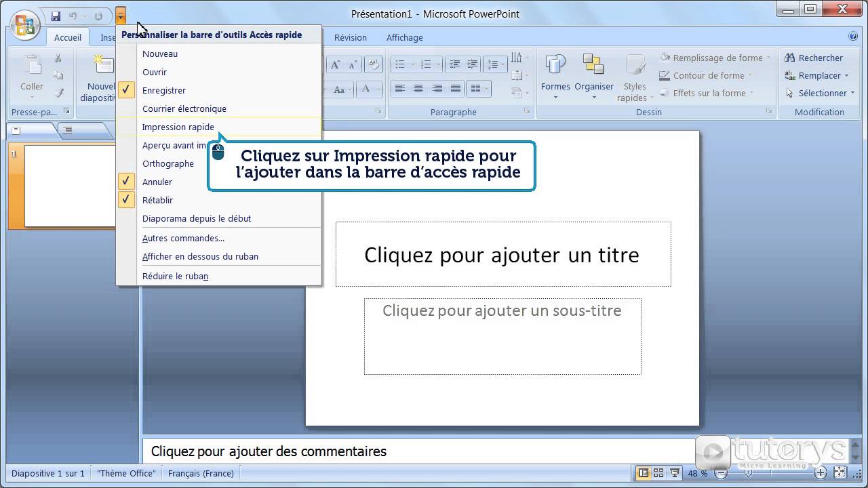Screen dimensions: 868x488
Task: Open the Remplacer dropdown arrow
Action: pyautogui.click(x=846, y=75)
